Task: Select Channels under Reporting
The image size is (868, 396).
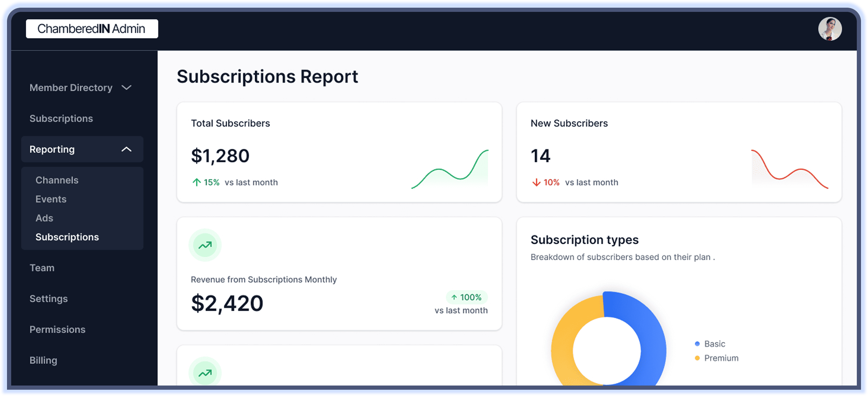Action: [x=57, y=180]
